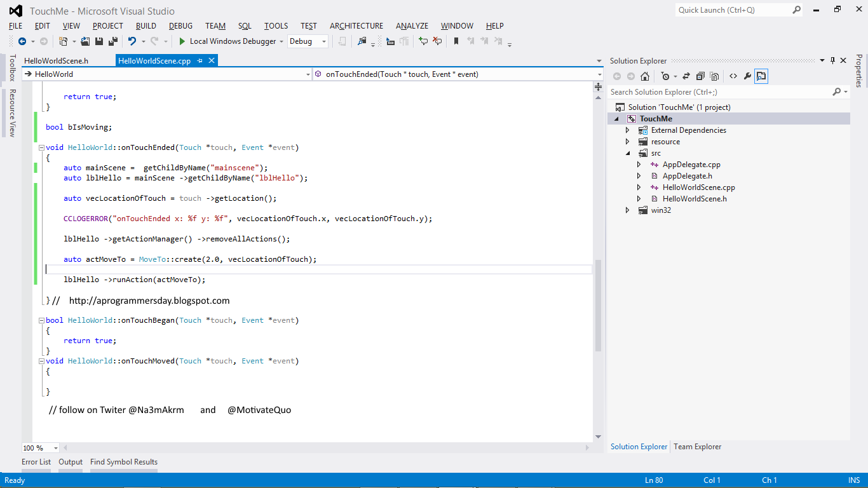
Task: Click the Save All toolbar icon
Action: [x=112, y=41]
